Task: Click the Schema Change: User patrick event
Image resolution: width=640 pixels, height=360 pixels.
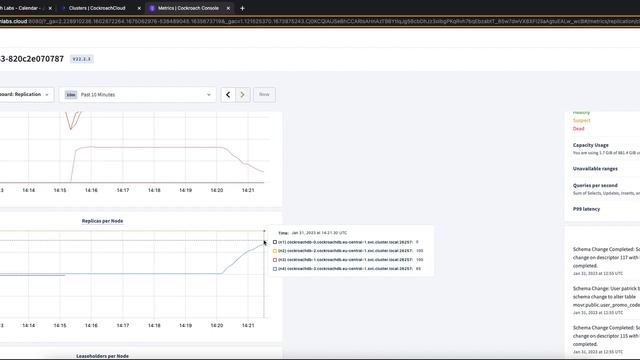Action: click(x=606, y=300)
